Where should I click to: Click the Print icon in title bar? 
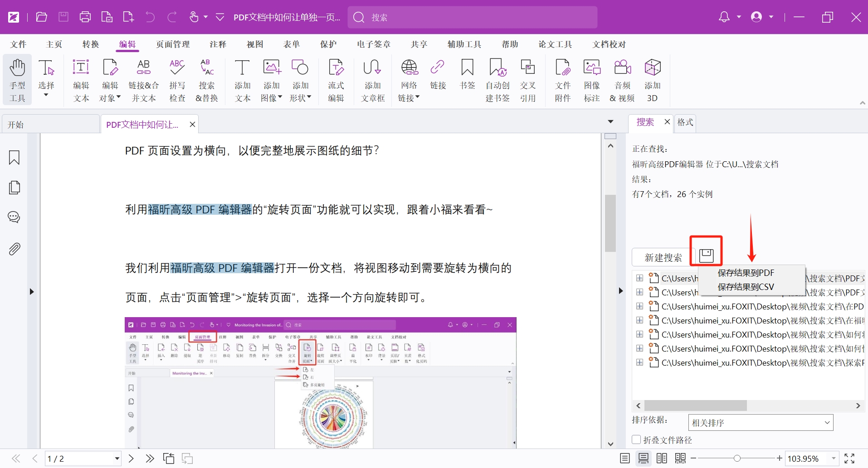pyautogui.click(x=85, y=17)
